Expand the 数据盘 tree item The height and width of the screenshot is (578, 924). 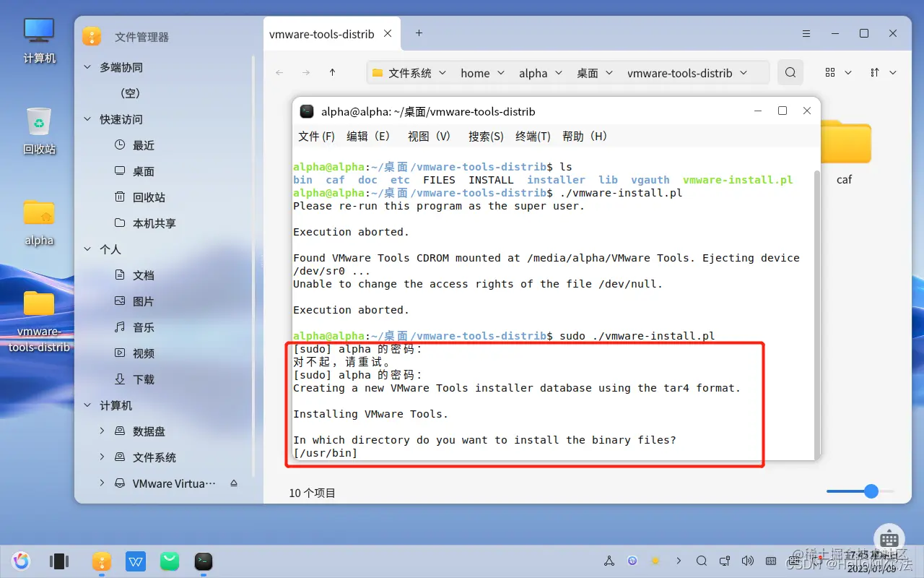coord(102,431)
